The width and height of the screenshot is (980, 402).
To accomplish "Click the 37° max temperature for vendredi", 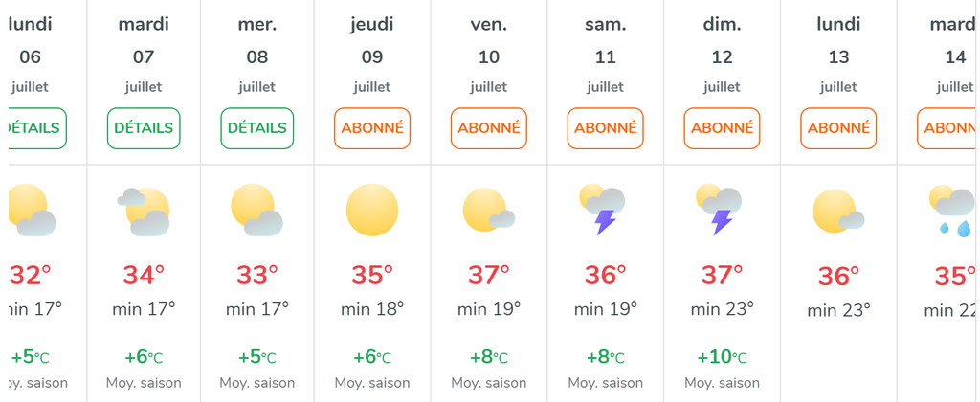I will (x=489, y=275).
